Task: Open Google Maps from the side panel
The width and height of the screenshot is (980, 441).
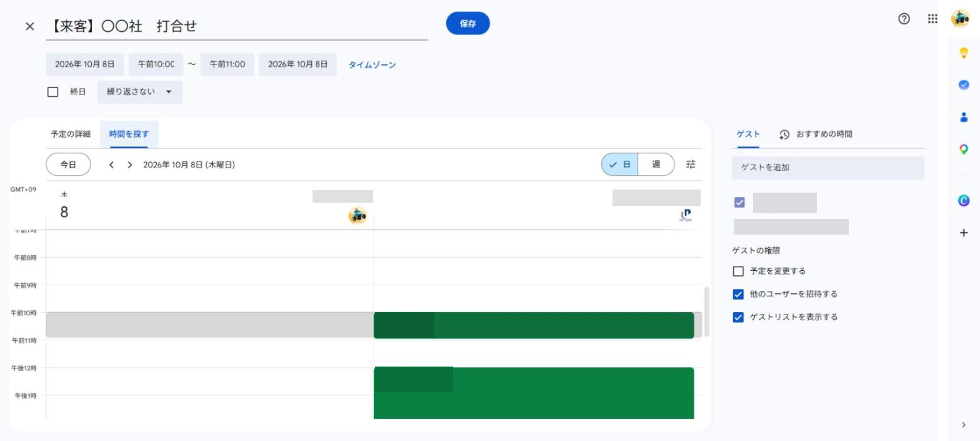Action: (963, 150)
